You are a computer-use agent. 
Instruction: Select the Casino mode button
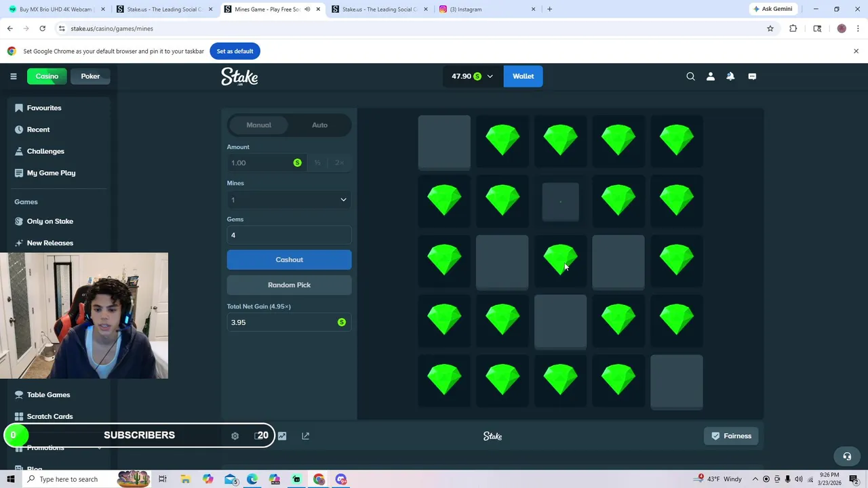pos(47,76)
